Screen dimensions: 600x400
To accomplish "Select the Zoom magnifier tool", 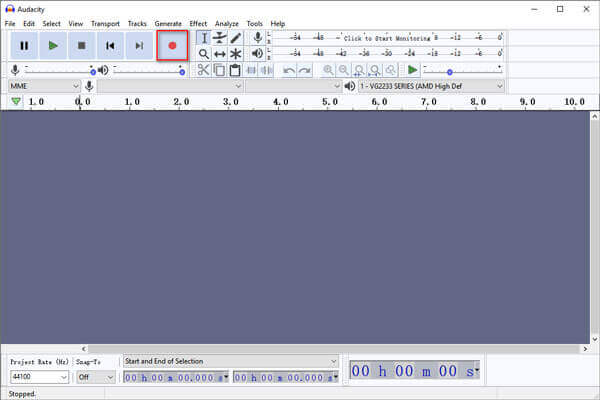I will [204, 54].
